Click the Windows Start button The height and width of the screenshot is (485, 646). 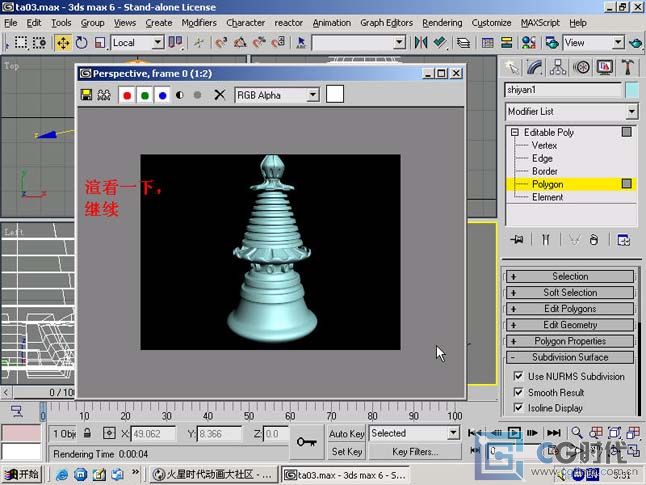click(22, 474)
